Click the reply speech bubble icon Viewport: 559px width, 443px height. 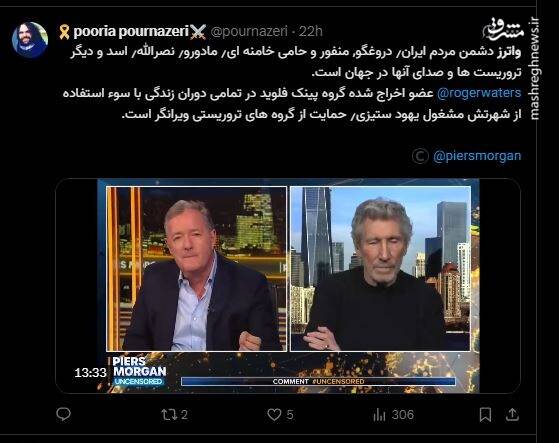pos(63,414)
